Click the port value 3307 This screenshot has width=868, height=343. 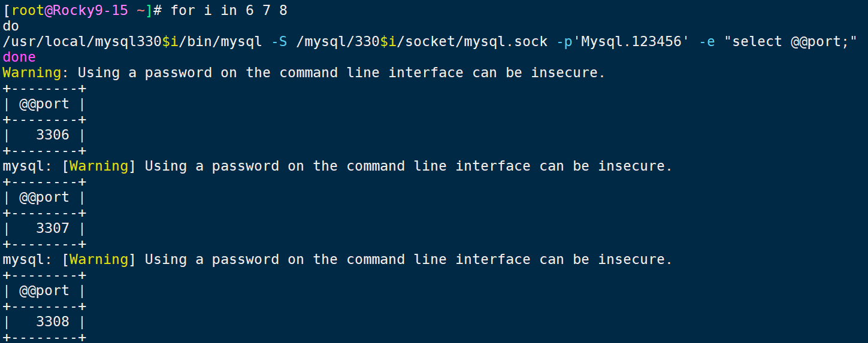coord(53,228)
